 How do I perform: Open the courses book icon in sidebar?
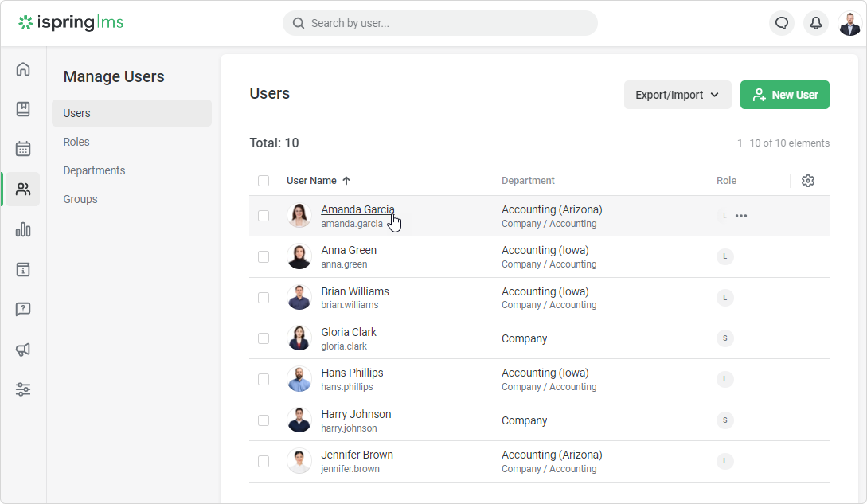click(x=23, y=109)
